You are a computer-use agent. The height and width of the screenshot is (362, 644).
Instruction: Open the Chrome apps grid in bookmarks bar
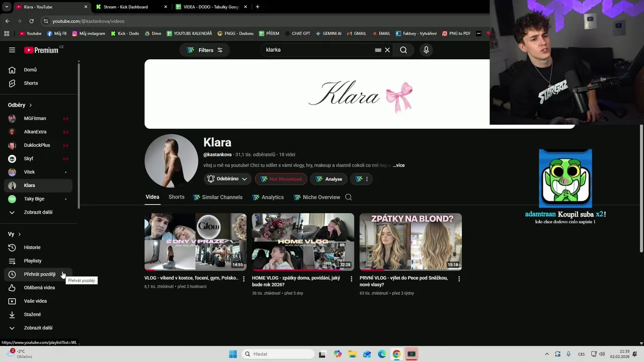(7, 34)
